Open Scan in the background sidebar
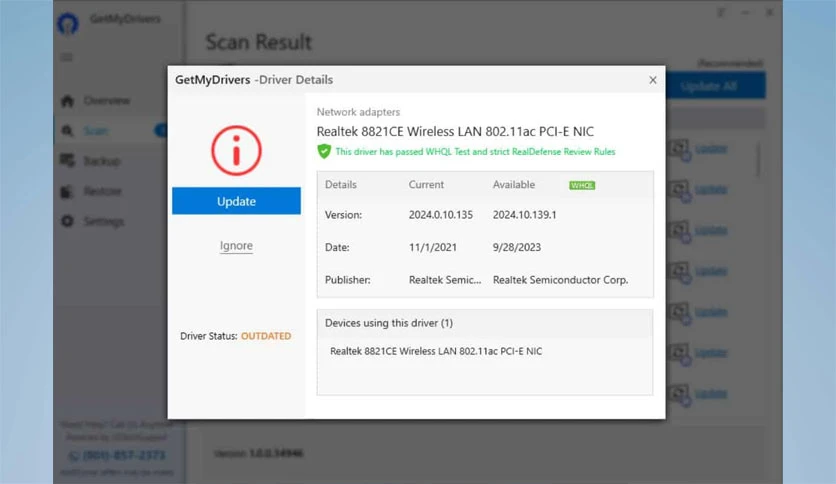The image size is (836, 484). point(95,131)
